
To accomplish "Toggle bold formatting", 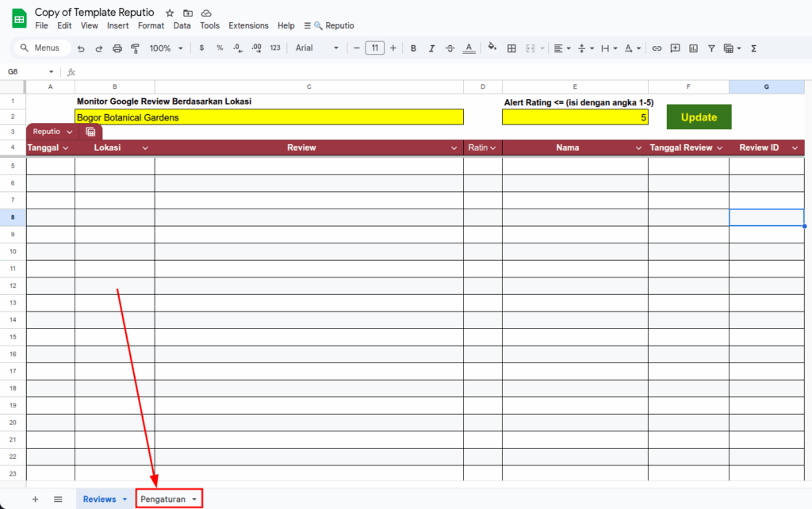I will pos(413,48).
